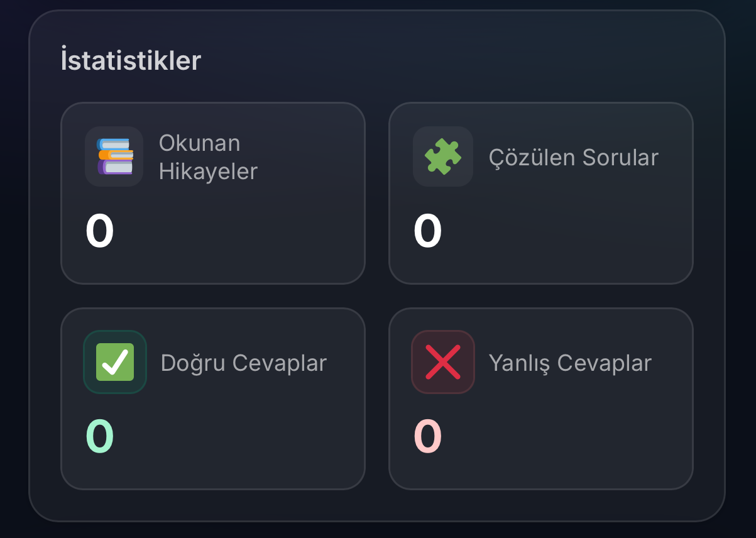
Task: Click the pink Yanlış Cevaplar count
Action: 427,437
